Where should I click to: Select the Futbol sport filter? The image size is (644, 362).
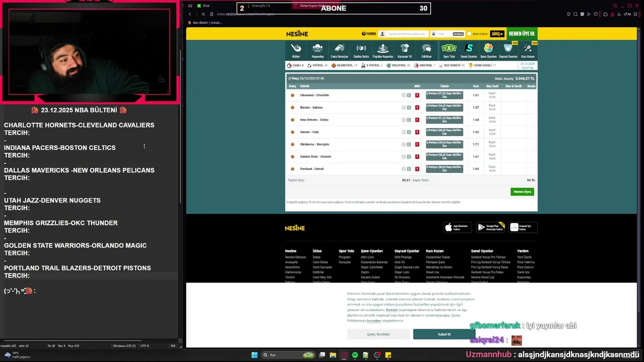[317, 65]
